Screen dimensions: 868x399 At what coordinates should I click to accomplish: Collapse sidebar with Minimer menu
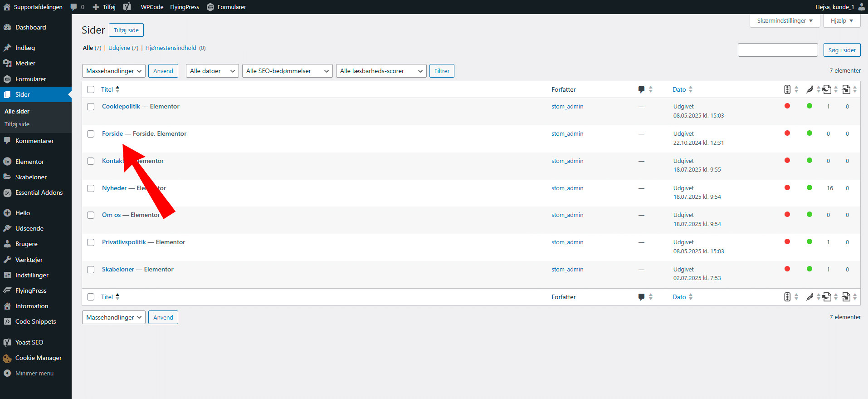(34, 373)
